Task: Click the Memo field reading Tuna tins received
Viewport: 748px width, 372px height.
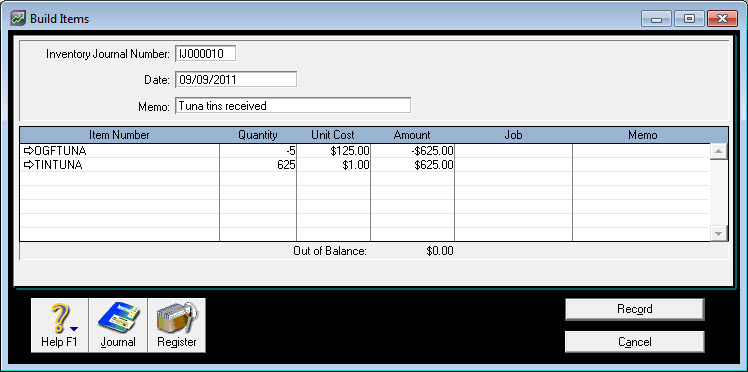Action: 293,105
